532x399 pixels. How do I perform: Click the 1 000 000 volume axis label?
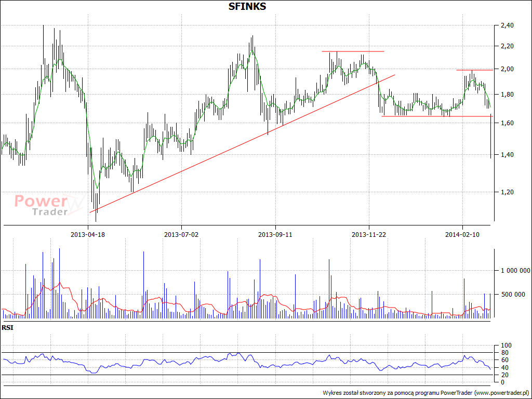pyautogui.click(x=515, y=270)
